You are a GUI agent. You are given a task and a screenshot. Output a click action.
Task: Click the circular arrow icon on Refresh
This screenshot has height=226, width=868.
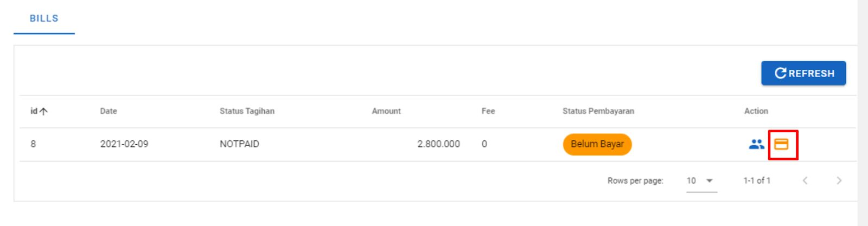780,73
